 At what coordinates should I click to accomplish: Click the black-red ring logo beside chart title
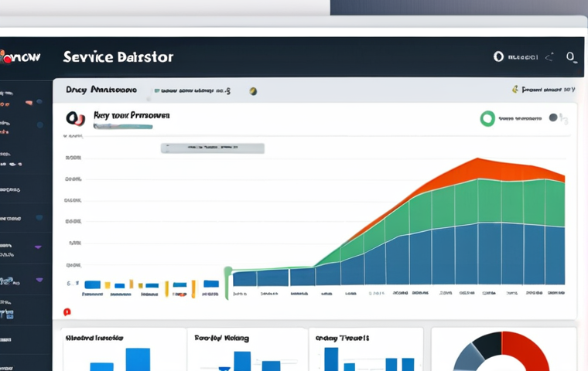(75, 118)
